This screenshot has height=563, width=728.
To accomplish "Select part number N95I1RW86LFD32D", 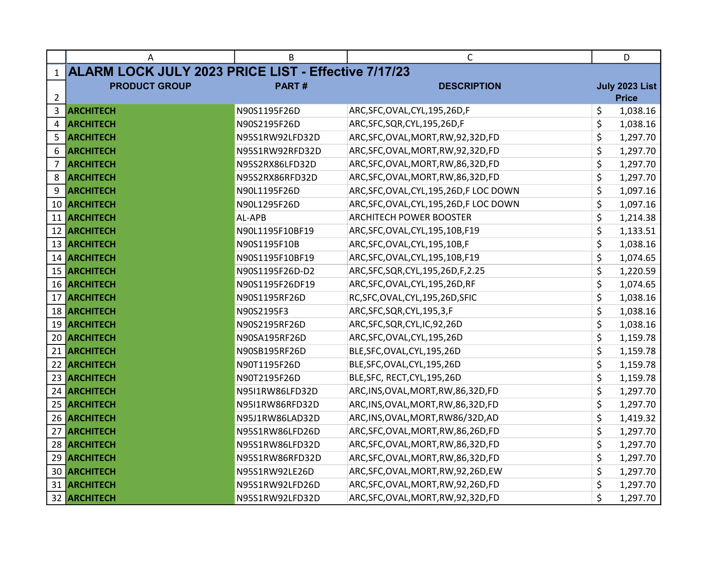I will pyautogui.click(x=291, y=391).
